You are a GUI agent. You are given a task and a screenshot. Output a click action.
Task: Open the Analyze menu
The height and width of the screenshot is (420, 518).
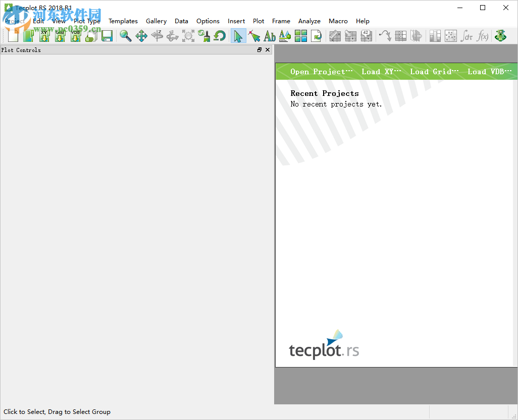pyautogui.click(x=309, y=21)
